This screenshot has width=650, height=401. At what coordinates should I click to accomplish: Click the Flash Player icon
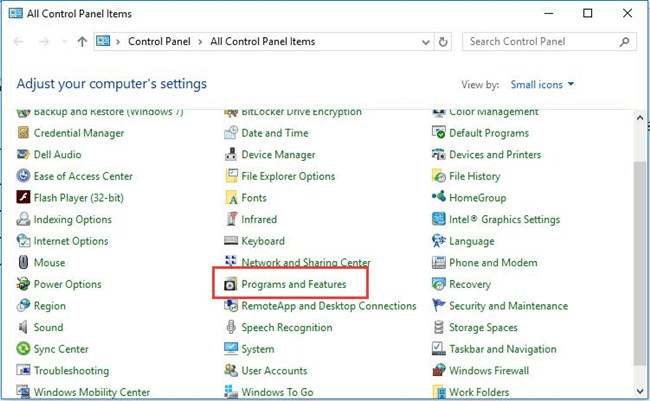23,197
